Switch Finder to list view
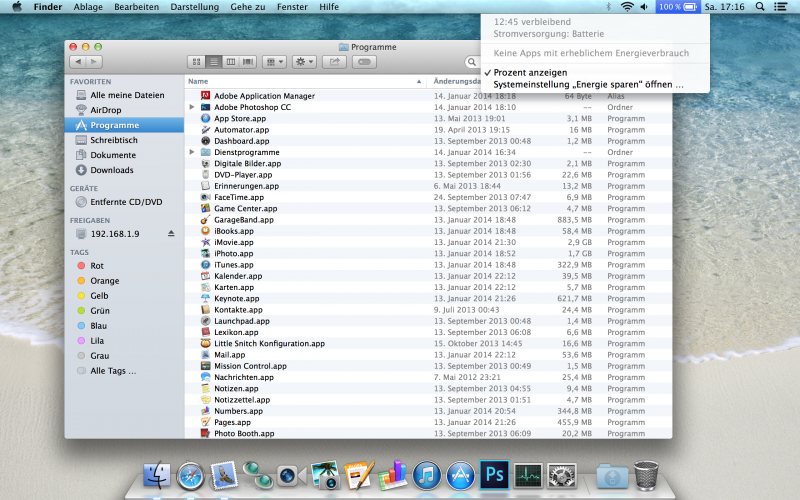Screen dimensions: 800x500 pyautogui.click(x=214, y=62)
